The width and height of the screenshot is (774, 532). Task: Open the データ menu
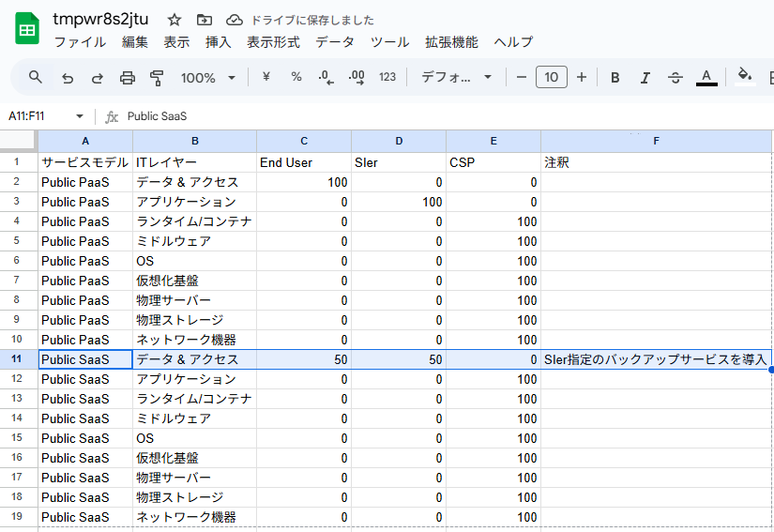(335, 42)
